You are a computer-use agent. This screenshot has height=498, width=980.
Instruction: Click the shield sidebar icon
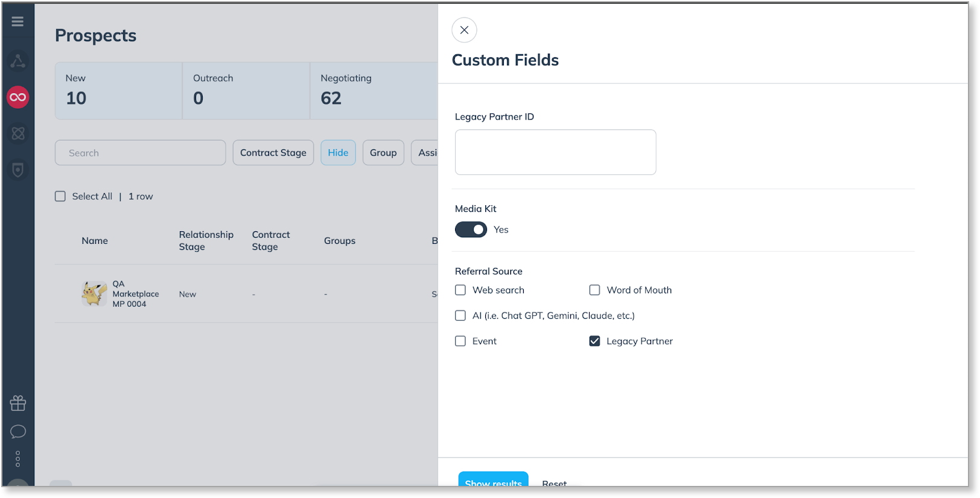pos(17,170)
